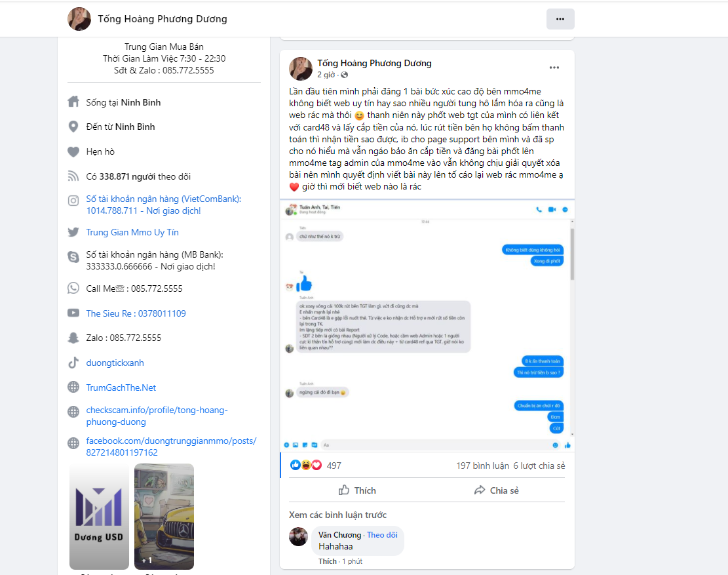Open the TrumGachThe.Net link
Screen dimensions: 728x575
(121, 387)
